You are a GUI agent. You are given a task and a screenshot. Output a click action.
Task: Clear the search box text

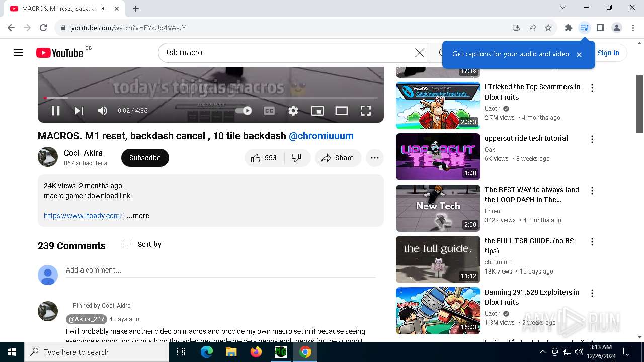(x=420, y=52)
